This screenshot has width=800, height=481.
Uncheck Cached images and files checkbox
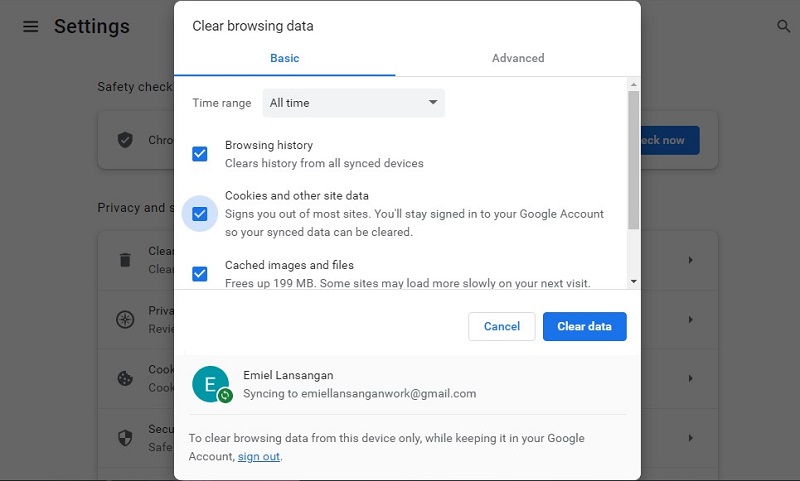pyautogui.click(x=199, y=274)
